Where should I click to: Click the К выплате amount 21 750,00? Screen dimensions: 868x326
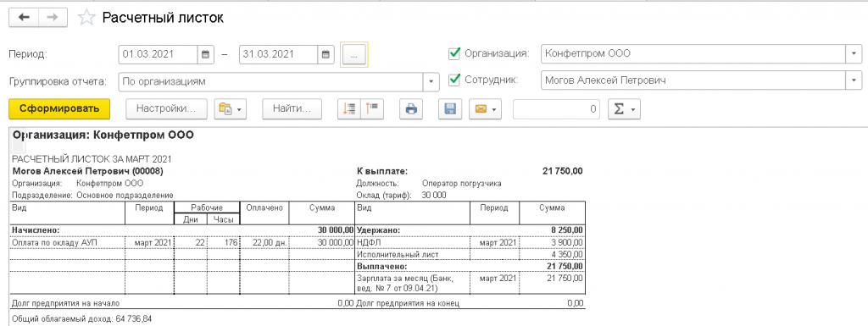point(562,171)
